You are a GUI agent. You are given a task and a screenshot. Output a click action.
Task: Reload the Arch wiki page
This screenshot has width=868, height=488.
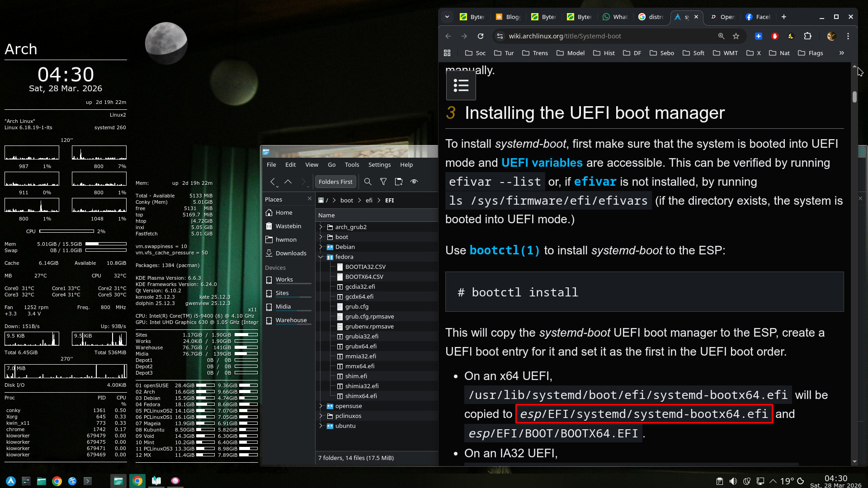(x=481, y=36)
